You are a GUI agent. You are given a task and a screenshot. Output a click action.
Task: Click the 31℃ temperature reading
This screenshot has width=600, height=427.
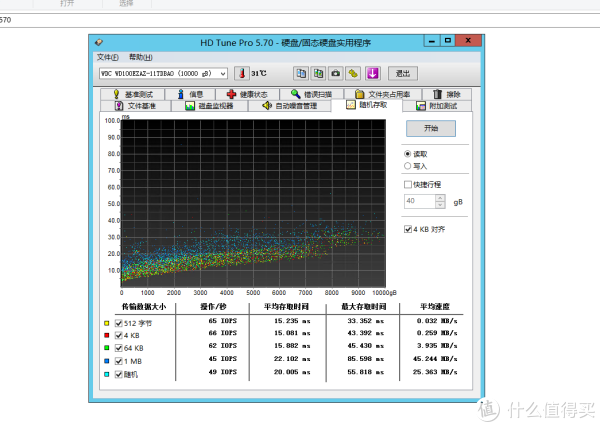pos(259,73)
